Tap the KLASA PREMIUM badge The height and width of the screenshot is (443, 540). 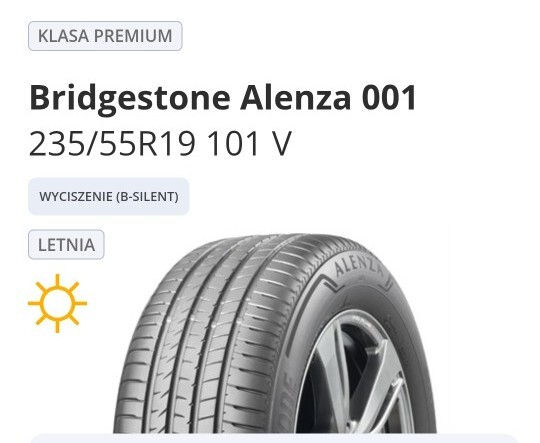(x=105, y=36)
